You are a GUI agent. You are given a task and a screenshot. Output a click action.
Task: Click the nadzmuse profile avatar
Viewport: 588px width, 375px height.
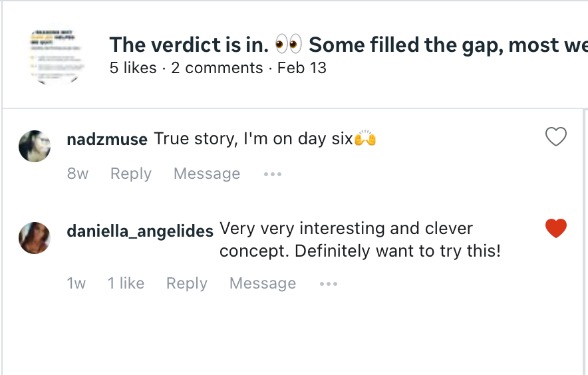(x=35, y=146)
